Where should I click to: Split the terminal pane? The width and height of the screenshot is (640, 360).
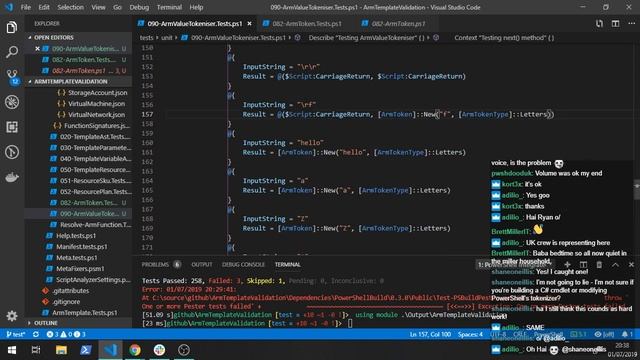click(x=583, y=264)
